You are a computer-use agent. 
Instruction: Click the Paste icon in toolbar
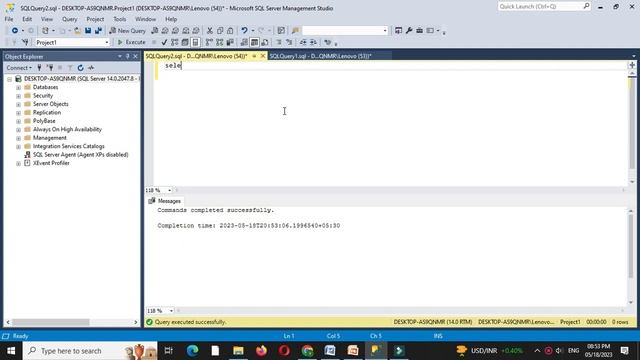point(230,31)
